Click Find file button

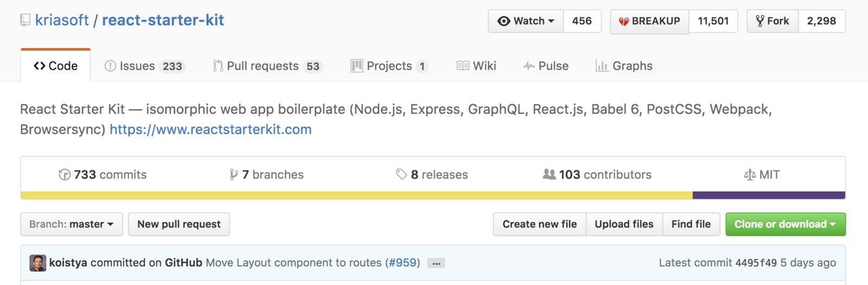691,224
